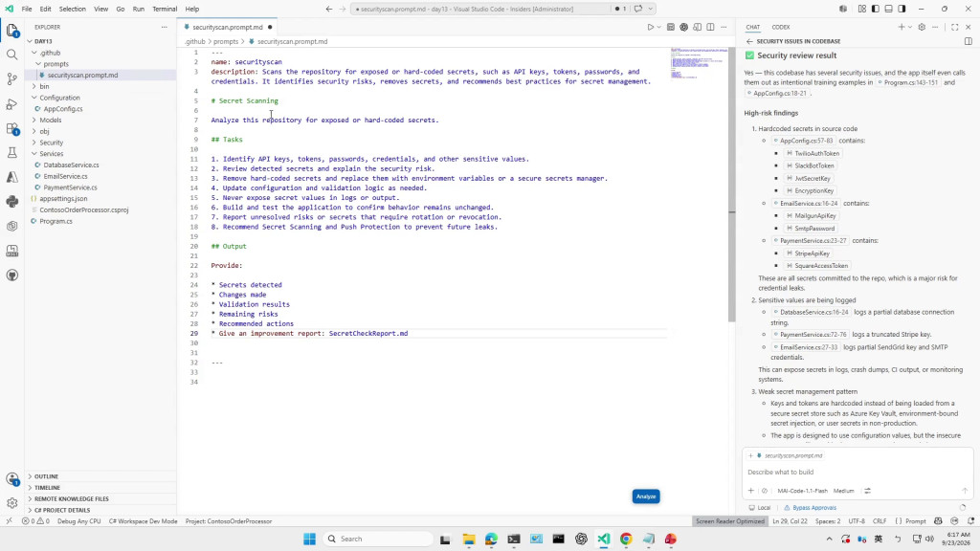Go back from Security Issues in Codebase
Image resolution: width=980 pixels, height=551 pixels.
[749, 41]
